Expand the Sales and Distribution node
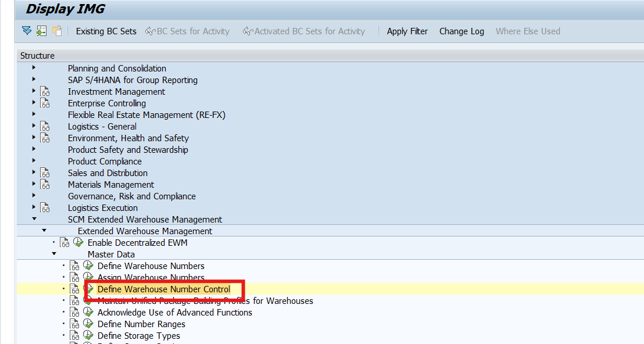The height and width of the screenshot is (344, 644). (x=33, y=173)
